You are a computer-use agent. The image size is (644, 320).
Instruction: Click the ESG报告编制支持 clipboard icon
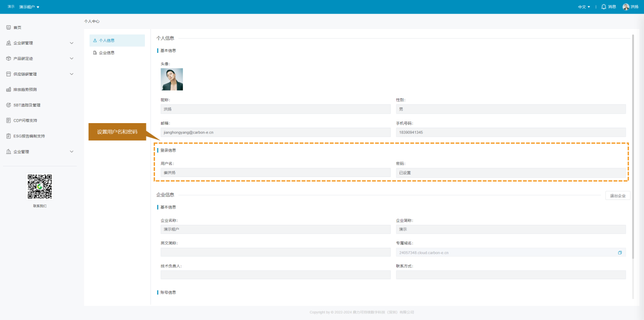click(x=9, y=136)
